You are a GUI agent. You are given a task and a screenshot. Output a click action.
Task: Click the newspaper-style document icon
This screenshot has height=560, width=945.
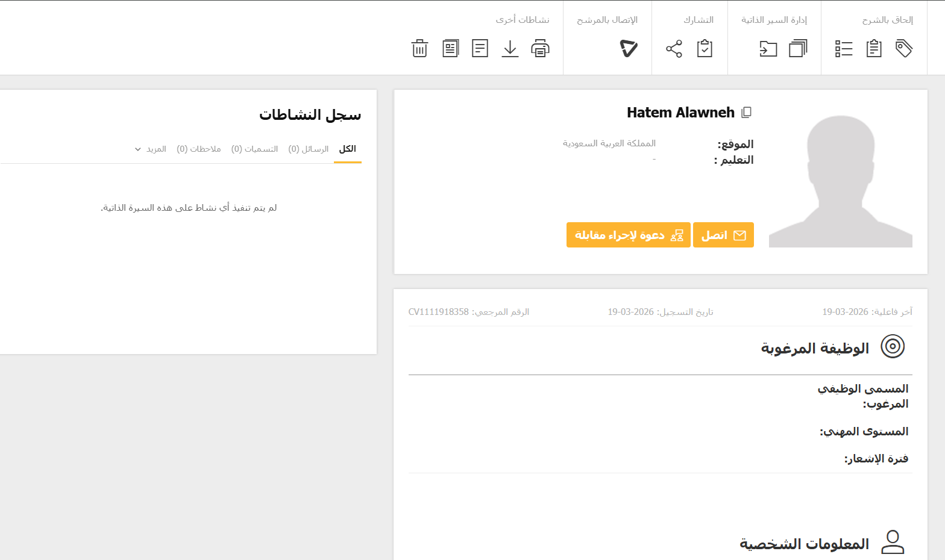pyautogui.click(x=450, y=48)
